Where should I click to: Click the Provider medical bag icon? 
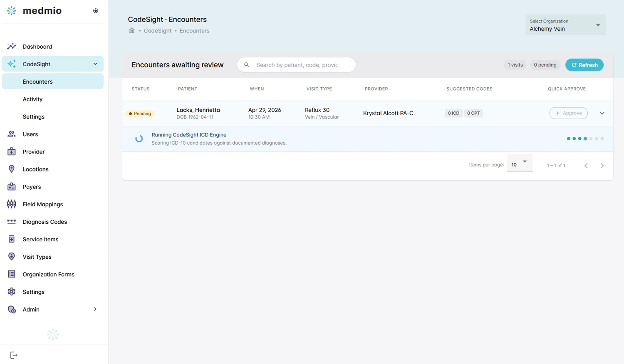[x=12, y=151]
